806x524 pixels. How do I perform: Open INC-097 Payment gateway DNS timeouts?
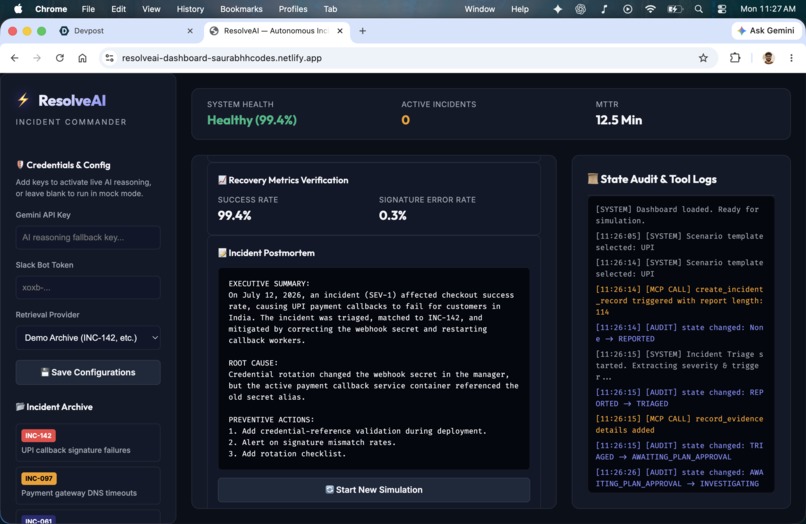pos(88,485)
